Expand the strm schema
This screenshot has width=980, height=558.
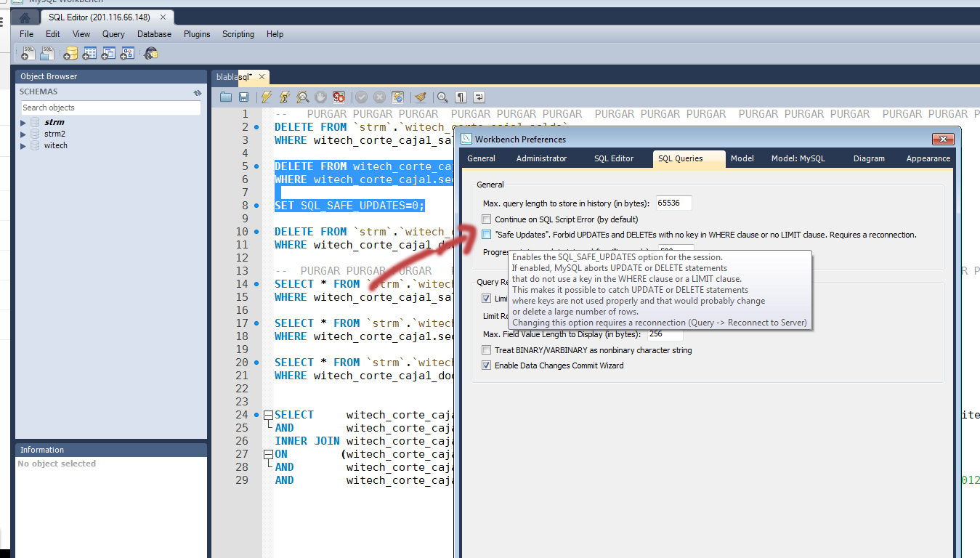click(x=23, y=123)
